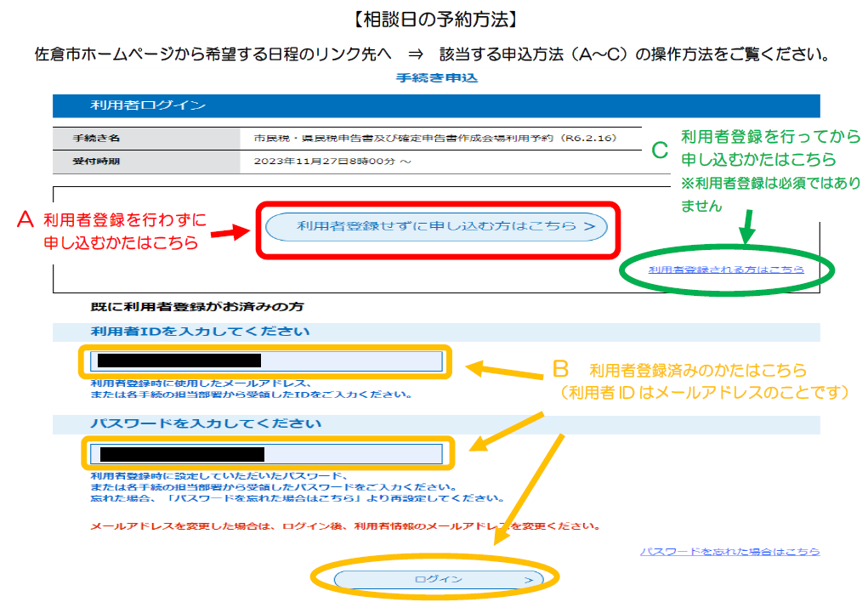Select the 利用者ログイン blue header bar
868x602 pixels.
point(435,105)
